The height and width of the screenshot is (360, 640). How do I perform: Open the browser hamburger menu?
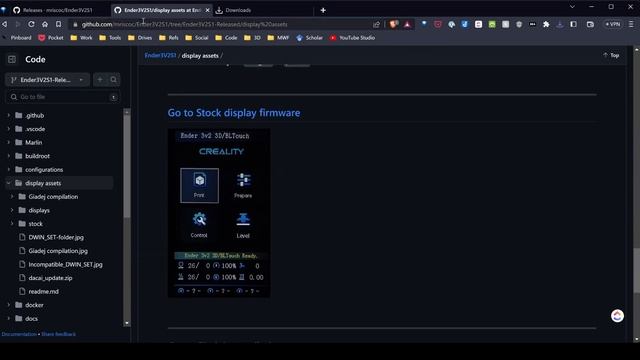tap(631, 24)
